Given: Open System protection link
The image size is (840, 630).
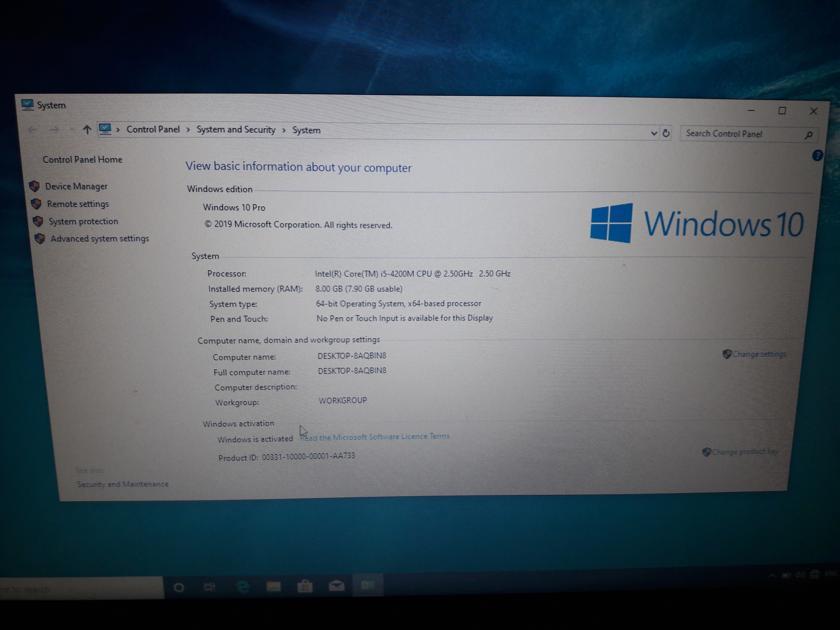Looking at the screenshot, I should coord(83,221).
